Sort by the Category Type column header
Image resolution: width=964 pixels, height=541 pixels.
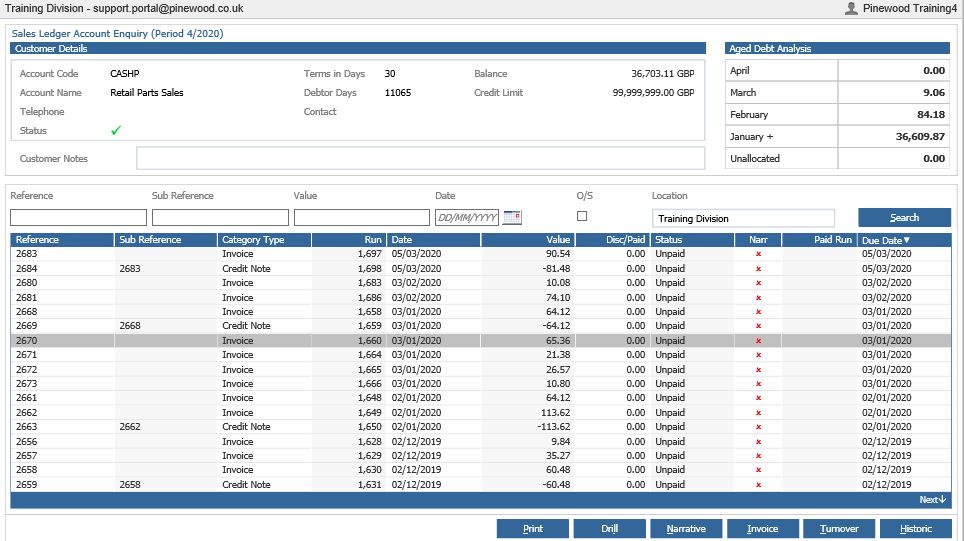(x=264, y=240)
